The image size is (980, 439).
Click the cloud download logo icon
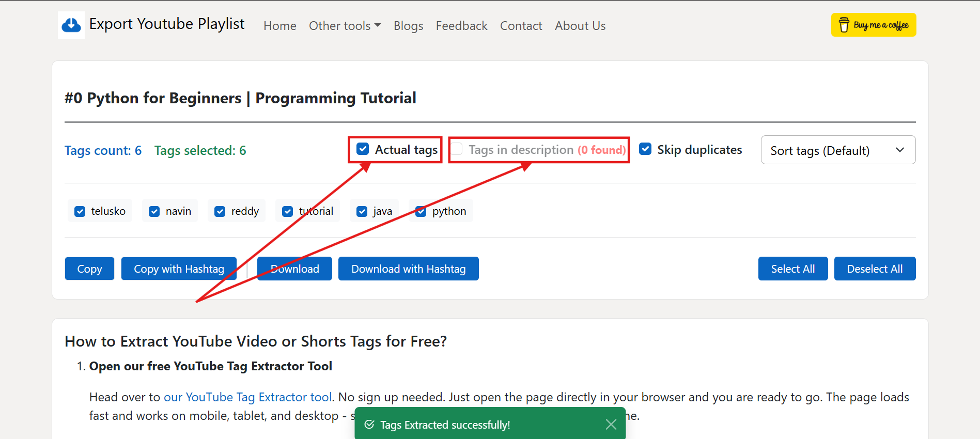point(71,25)
